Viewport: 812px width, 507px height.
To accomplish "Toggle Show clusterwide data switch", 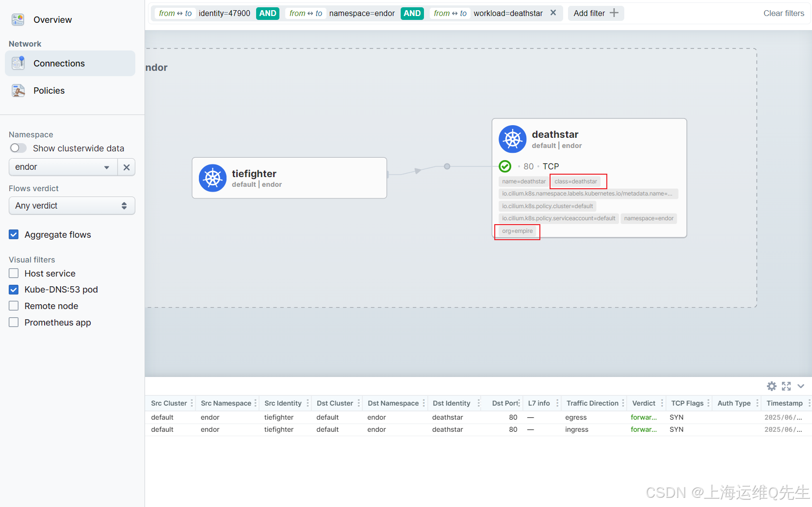I will (18, 148).
